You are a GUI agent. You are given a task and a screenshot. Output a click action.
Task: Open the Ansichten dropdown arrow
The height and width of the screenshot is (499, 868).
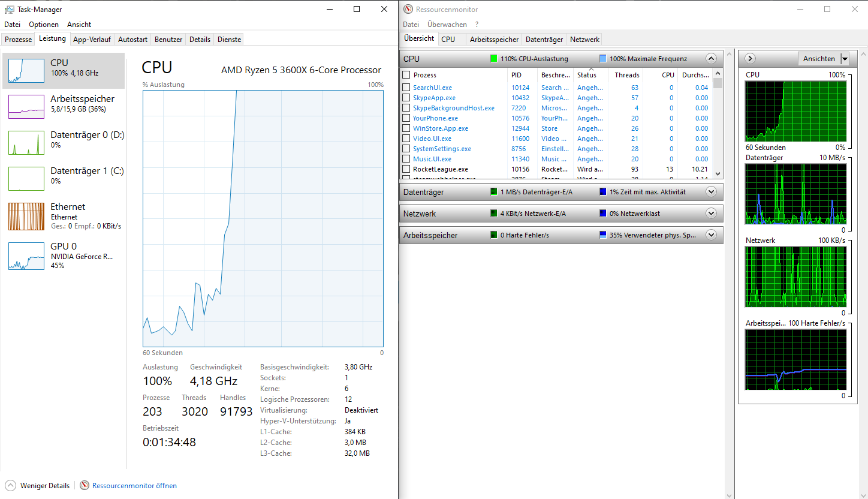point(845,59)
